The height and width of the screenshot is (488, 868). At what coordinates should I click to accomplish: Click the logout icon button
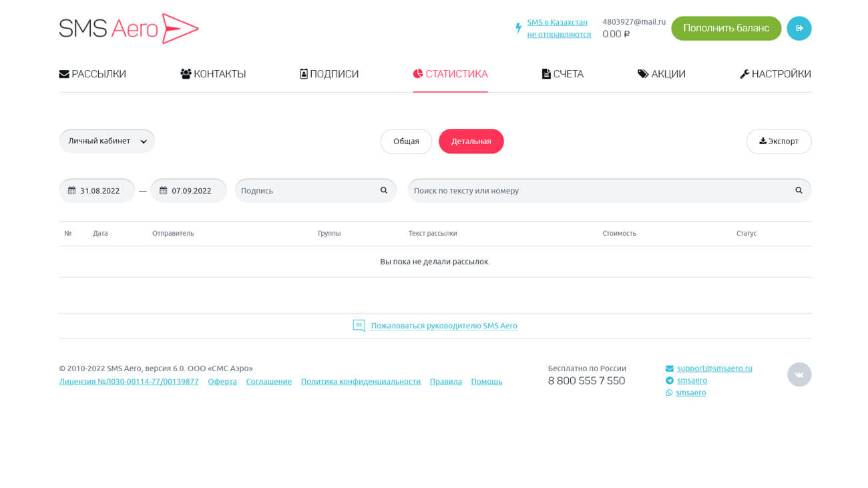799,28
